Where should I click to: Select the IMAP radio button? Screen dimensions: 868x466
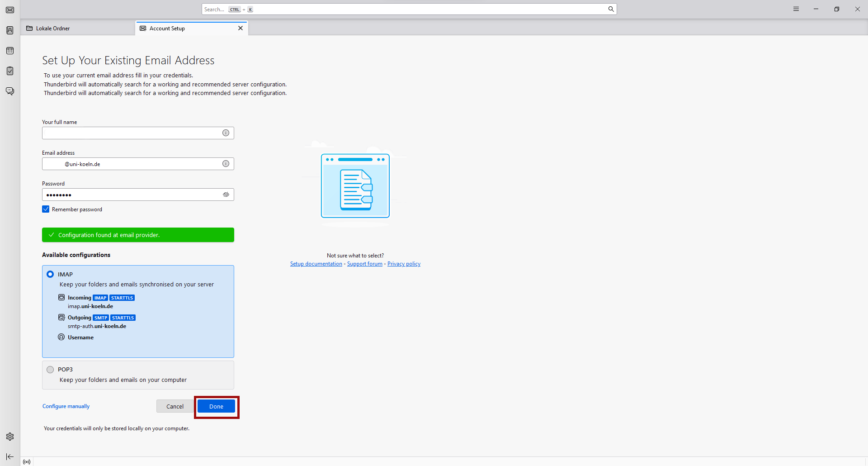click(50, 274)
